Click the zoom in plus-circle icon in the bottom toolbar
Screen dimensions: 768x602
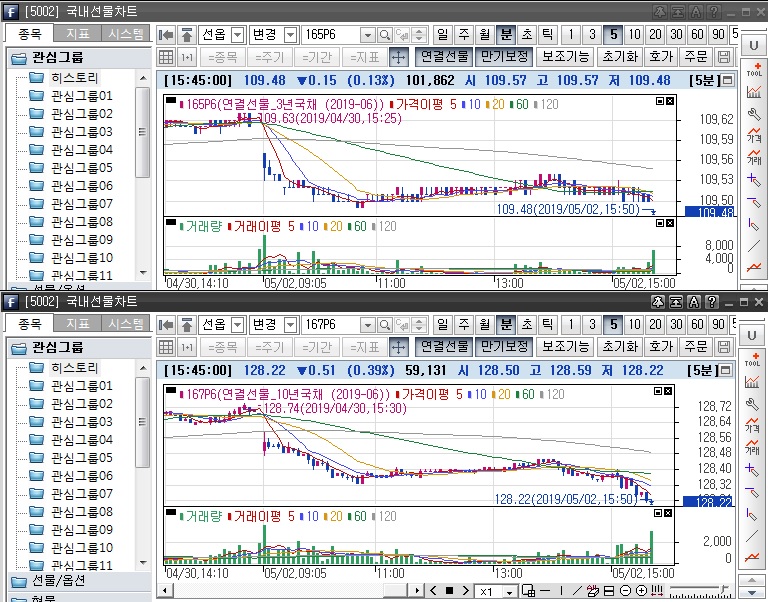pos(641,591)
